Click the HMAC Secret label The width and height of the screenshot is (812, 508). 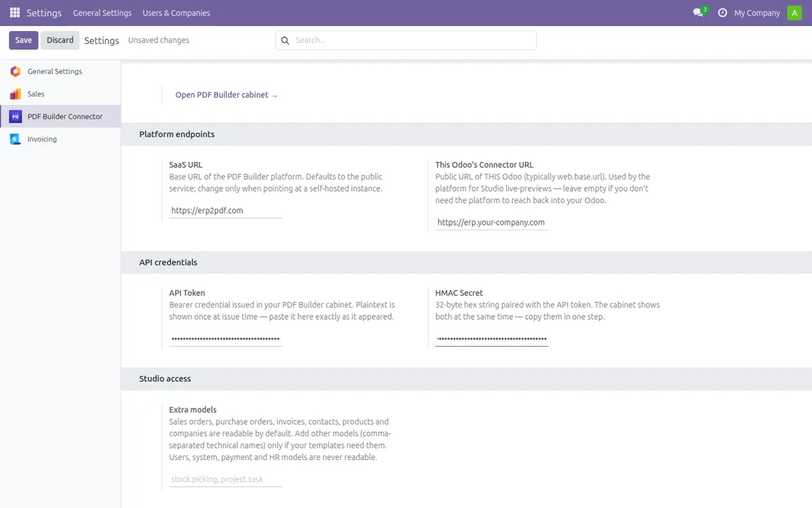click(x=459, y=293)
